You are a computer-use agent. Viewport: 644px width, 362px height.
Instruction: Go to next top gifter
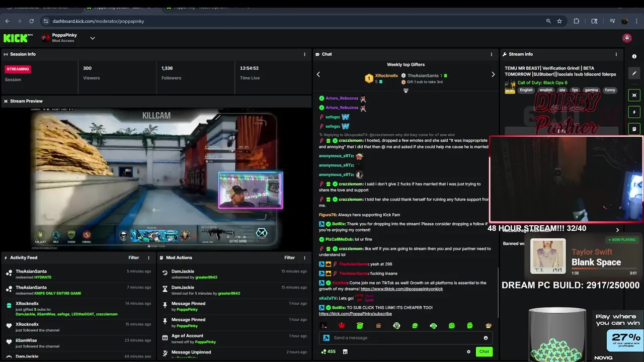[493, 74]
